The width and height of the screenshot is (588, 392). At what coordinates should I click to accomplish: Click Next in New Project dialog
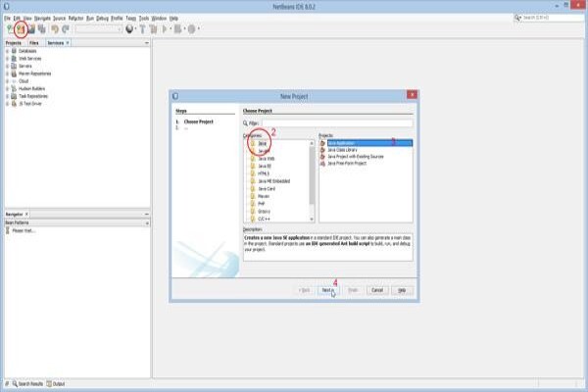327,290
